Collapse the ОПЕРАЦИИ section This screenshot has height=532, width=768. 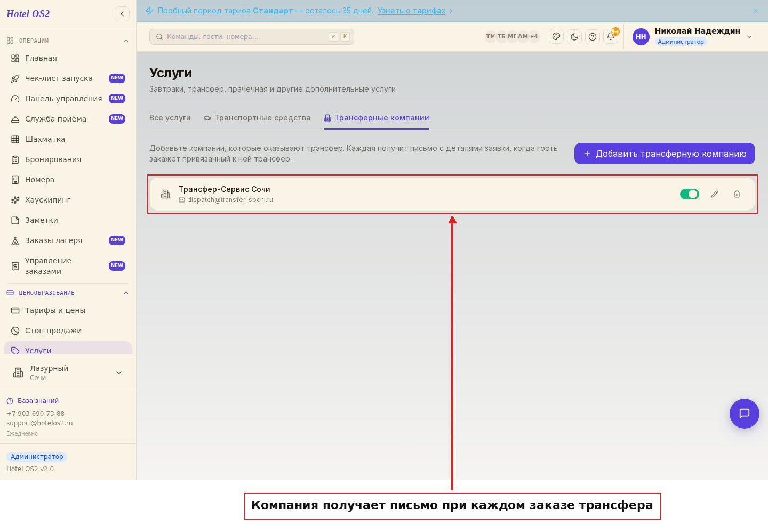[x=126, y=41]
